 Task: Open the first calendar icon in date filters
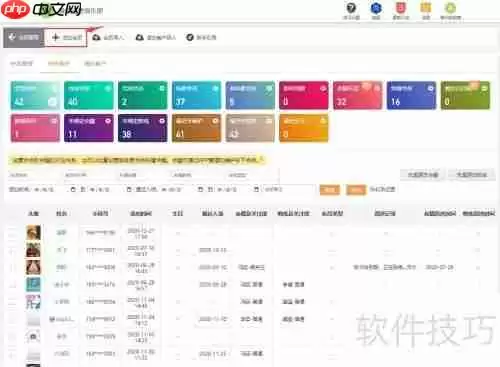click(73, 189)
